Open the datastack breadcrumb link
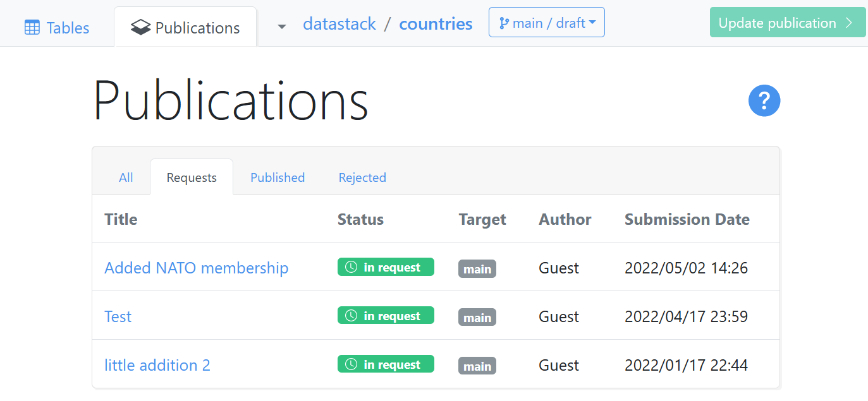This screenshot has width=868, height=401. [x=339, y=24]
